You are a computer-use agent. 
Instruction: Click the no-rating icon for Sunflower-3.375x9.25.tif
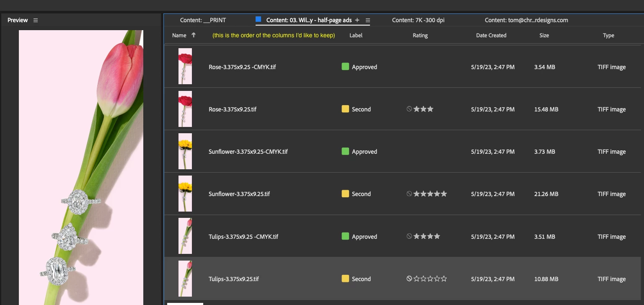(x=409, y=194)
